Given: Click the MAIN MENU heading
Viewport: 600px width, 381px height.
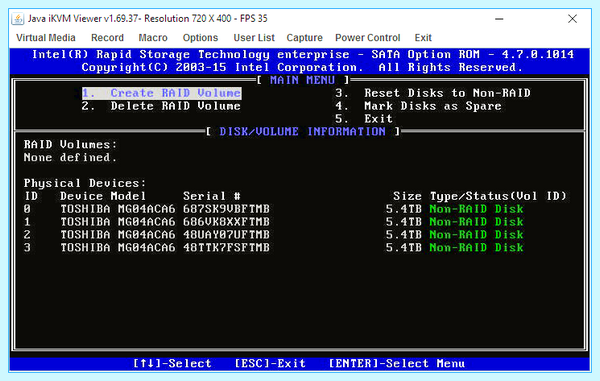Looking at the screenshot, I should coord(302,80).
